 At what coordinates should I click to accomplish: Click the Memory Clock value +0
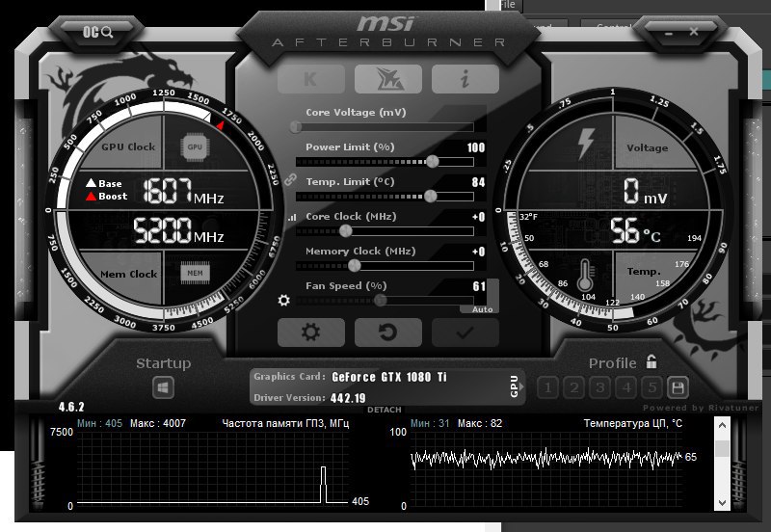point(478,252)
